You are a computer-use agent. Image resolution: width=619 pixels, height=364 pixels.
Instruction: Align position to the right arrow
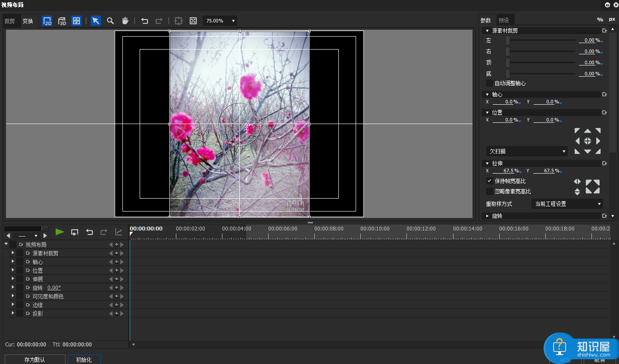tap(598, 141)
